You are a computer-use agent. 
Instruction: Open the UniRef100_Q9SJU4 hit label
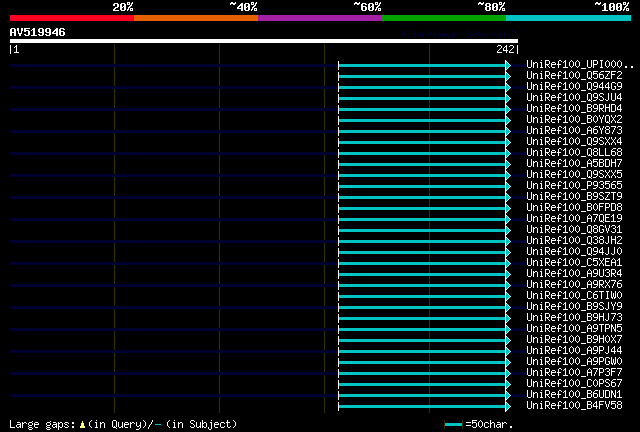pos(574,98)
